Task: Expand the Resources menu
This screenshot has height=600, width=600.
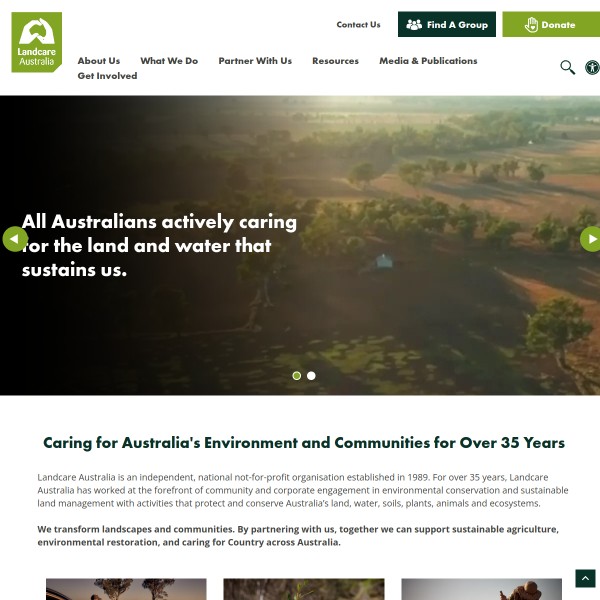Action: point(335,61)
